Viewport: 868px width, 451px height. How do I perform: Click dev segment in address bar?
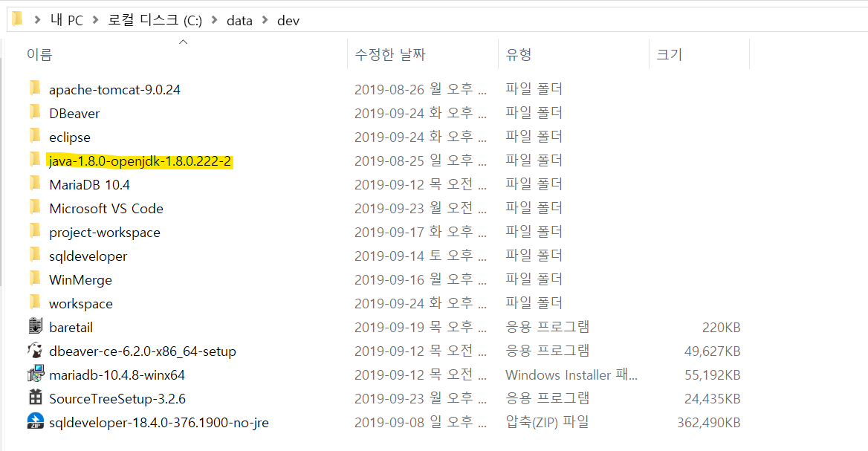pos(288,21)
